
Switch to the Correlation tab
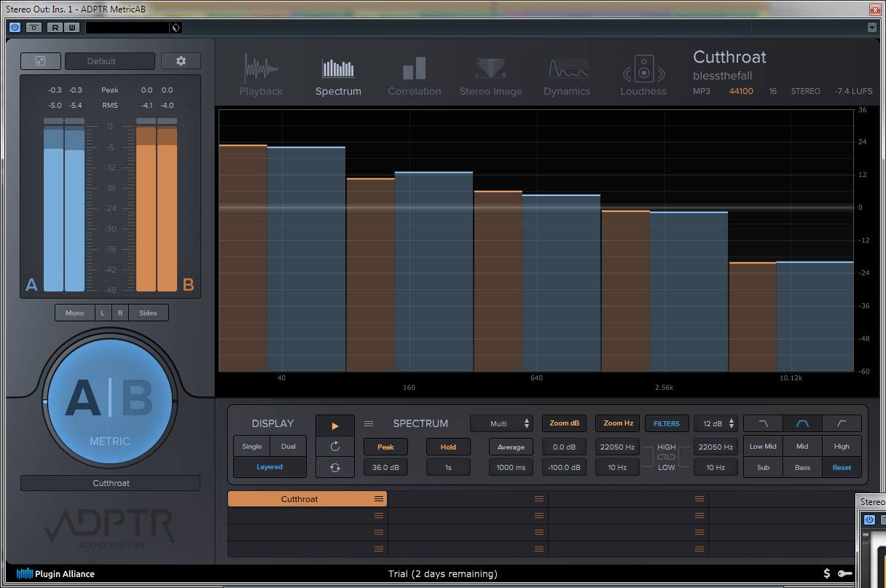pyautogui.click(x=414, y=74)
